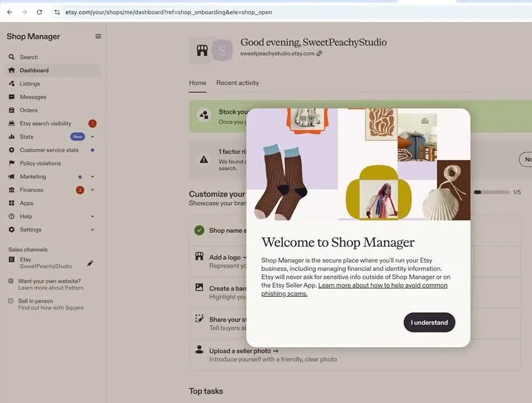
Task: Click the Stats bar chart icon
Action: (x=12, y=137)
